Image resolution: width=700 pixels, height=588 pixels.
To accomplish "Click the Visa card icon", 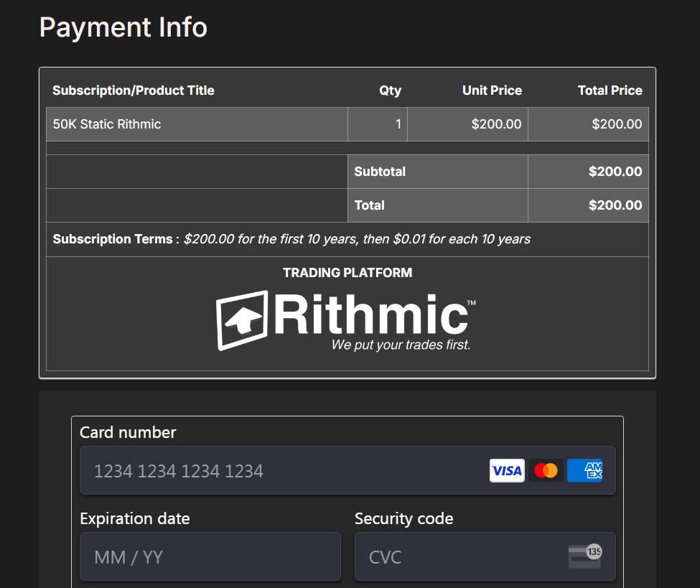I will 507,470.
